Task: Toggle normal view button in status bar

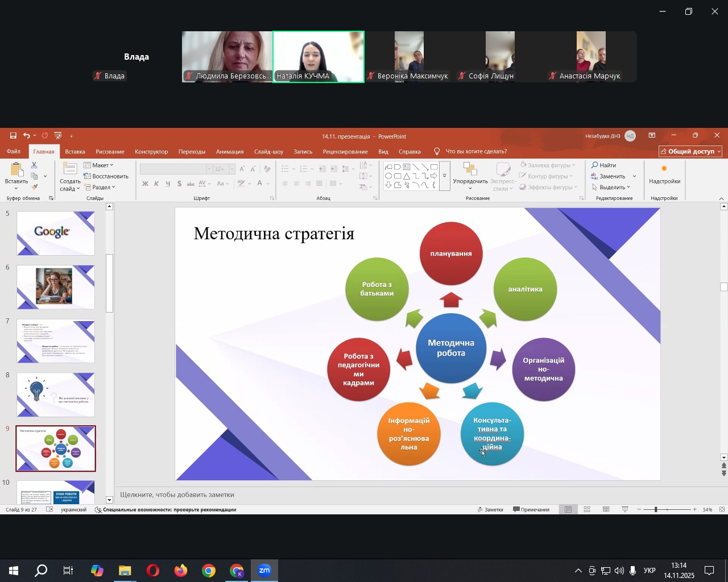Action: 568,510
